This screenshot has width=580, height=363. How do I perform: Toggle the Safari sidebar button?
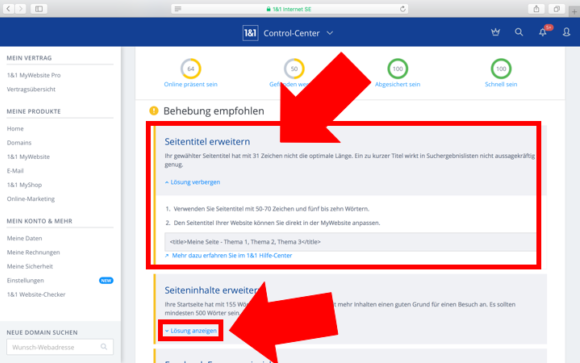39,9
